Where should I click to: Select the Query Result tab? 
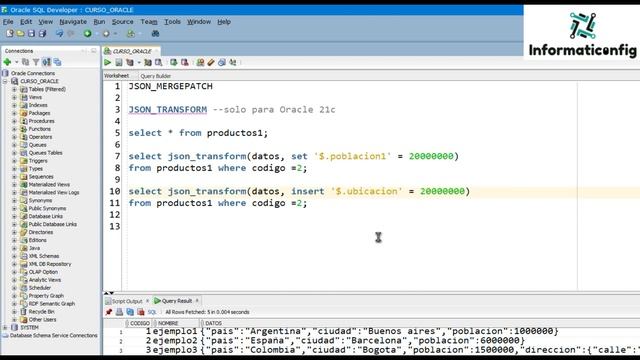point(177,301)
